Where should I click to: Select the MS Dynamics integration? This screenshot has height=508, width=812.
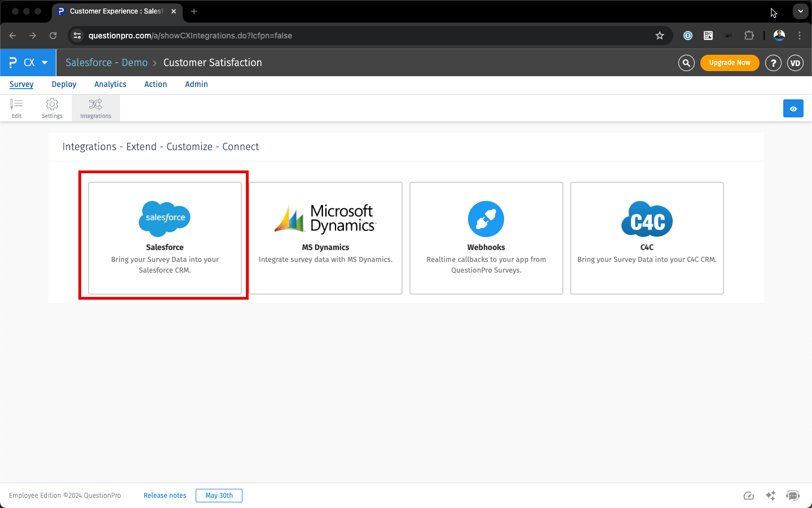325,238
